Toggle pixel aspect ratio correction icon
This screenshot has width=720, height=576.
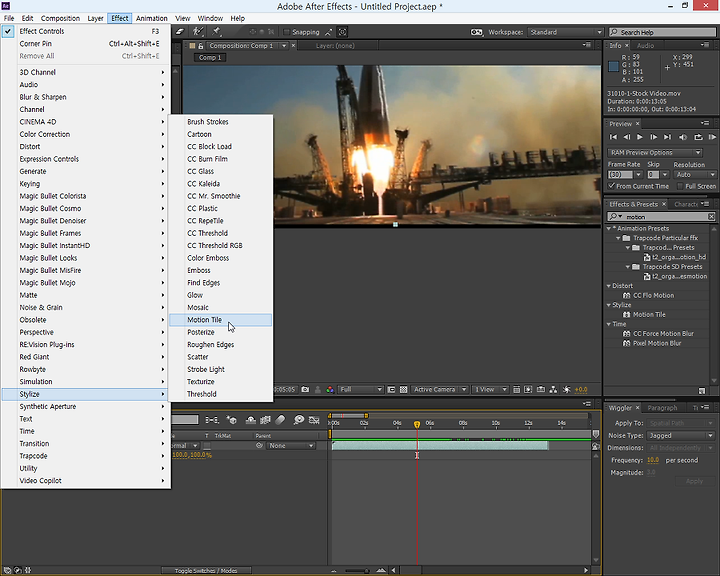pos(517,390)
